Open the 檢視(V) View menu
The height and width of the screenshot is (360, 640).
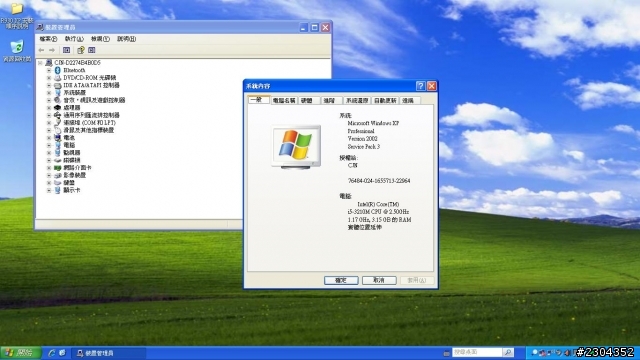click(x=100, y=39)
